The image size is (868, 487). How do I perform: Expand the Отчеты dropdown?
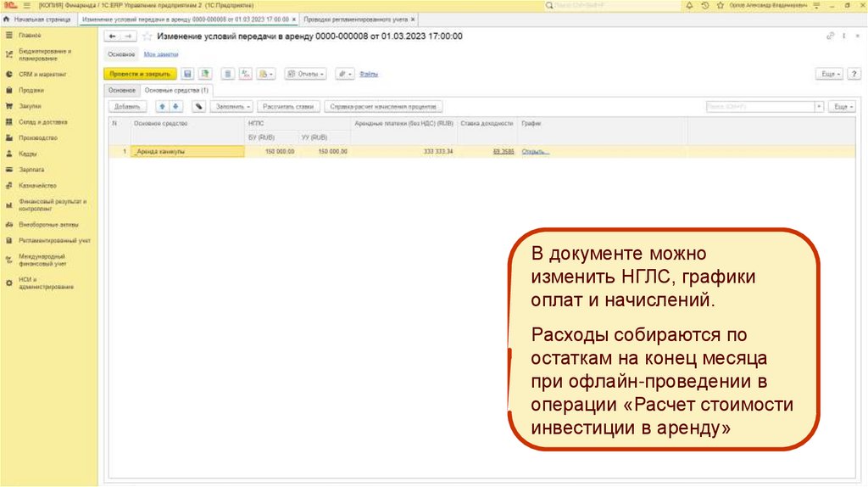tap(306, 74)
